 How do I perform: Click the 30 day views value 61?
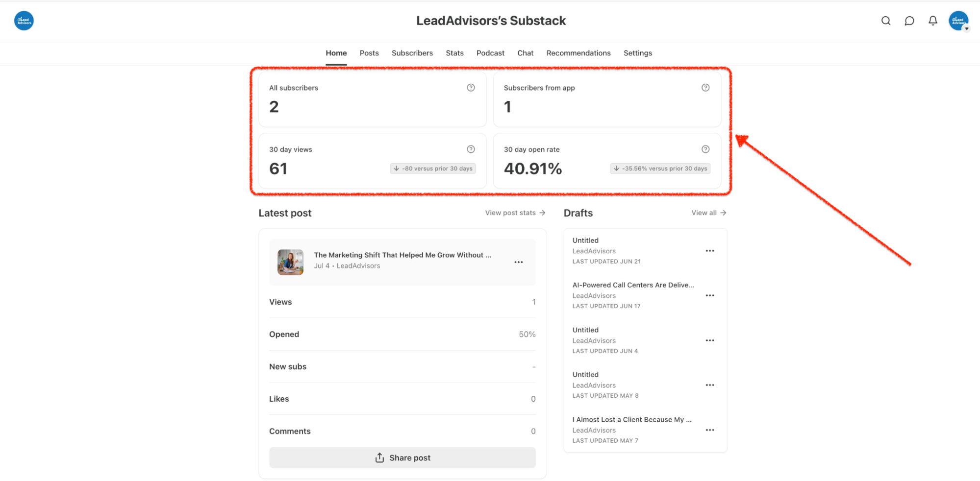[278, 168]
